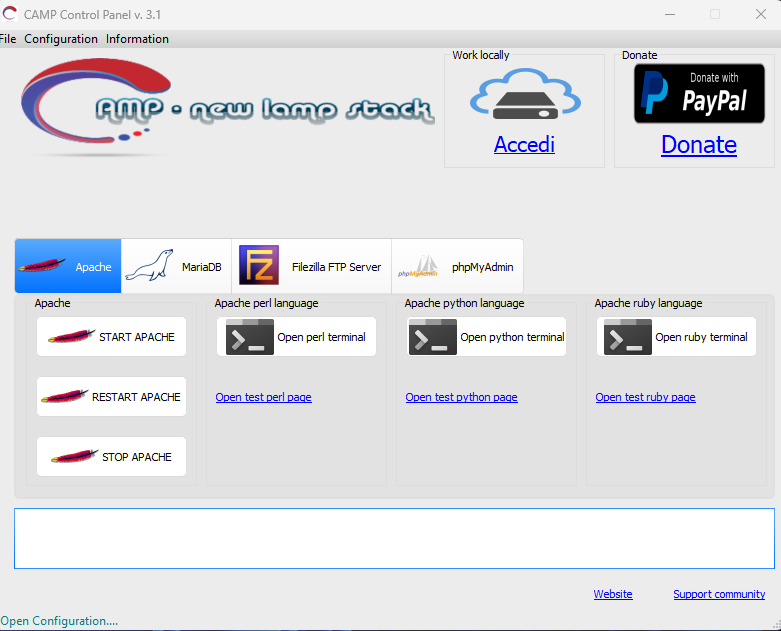This screenshot has height=631, width=781.
Task: Click the PayPal donate image
Action: [x=698, y=93]
